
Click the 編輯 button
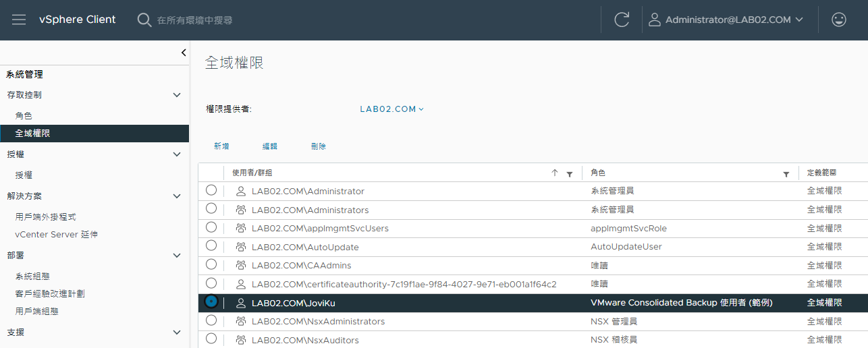pos(270,146)
